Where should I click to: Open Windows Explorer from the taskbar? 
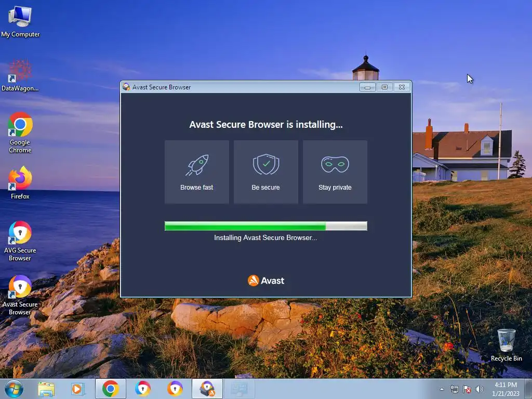click(46, 389)
